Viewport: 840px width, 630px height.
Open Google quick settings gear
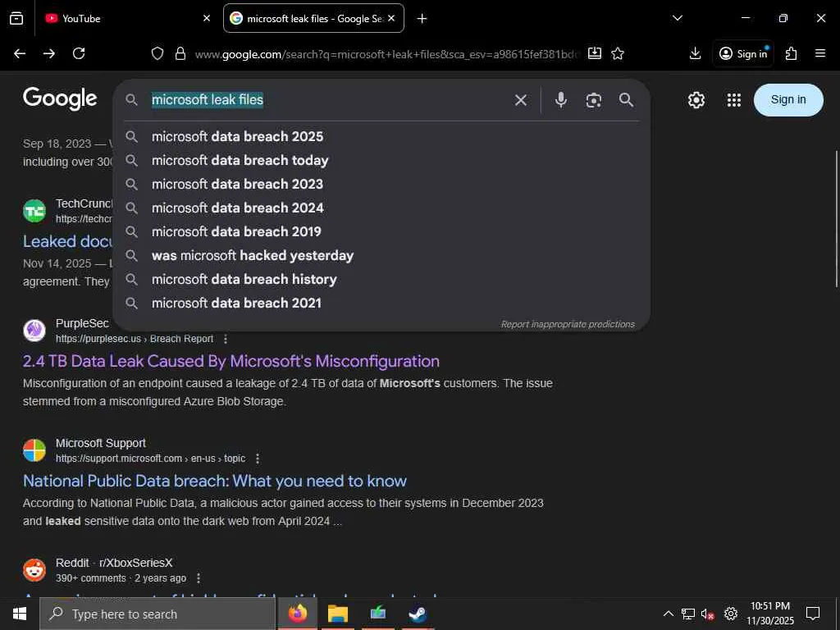tap(696, 100)
